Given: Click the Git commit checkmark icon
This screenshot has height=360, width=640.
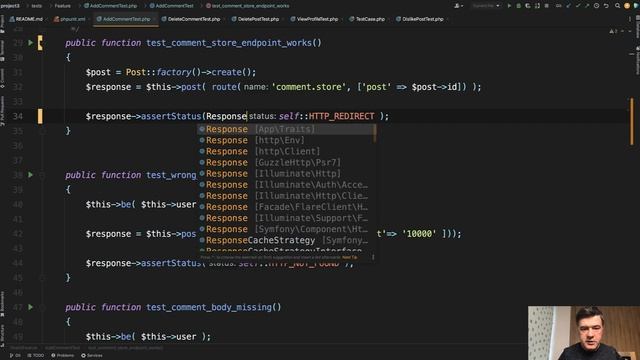Looking at the screenshot, I should pos(578,6).
